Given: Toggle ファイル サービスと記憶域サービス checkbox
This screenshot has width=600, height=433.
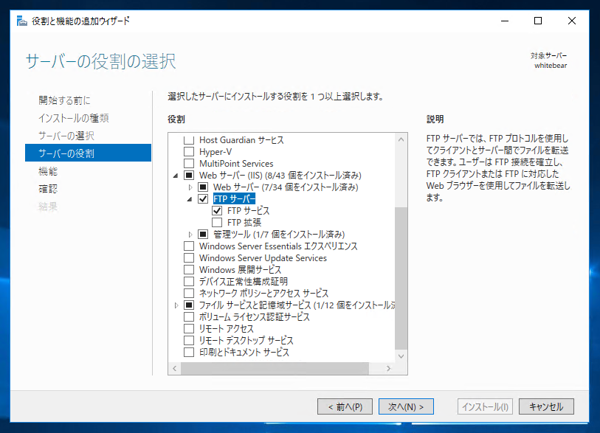Looking at the screenshot, I should coord(189,305).
